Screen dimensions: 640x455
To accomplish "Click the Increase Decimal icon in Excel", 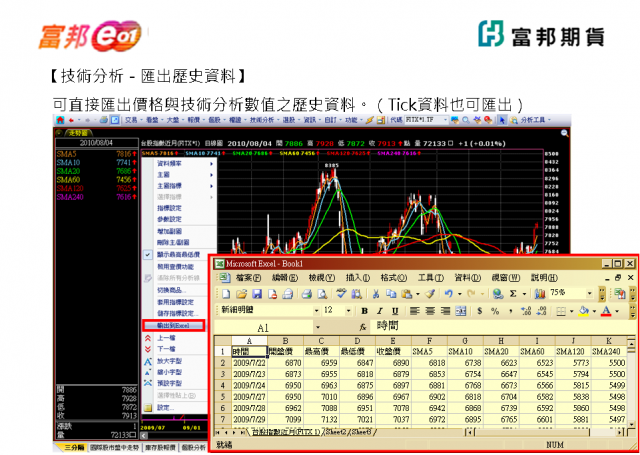I will (526, 311).
